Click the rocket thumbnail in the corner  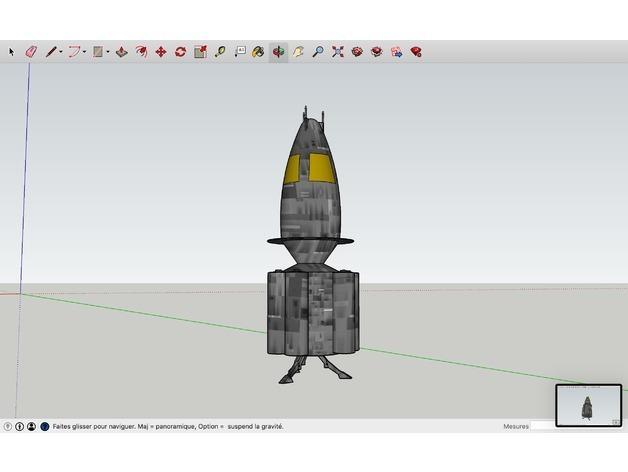[x=588, y=406]
